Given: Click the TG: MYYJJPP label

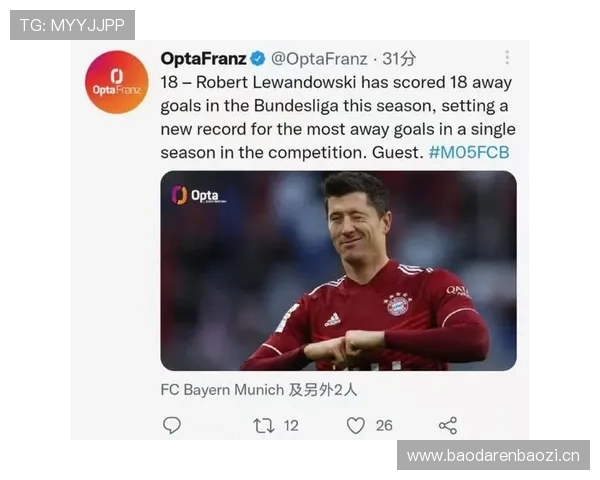Looking at the screenshot, I should coord(72,25).
